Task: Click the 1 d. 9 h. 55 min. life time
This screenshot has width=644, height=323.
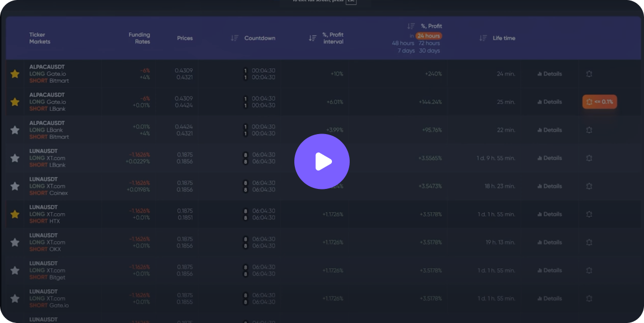Action: click(x=496, y=158)
